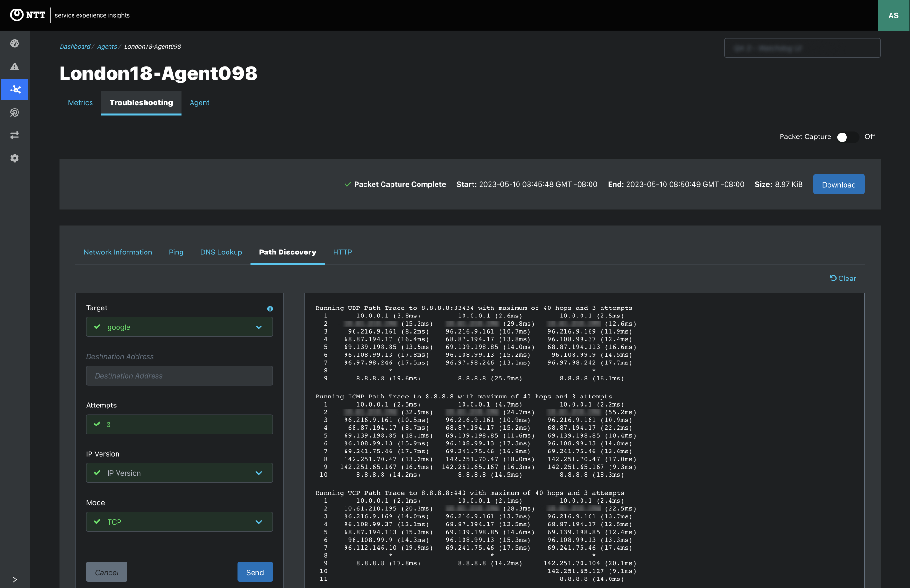Image resolution: width=910 pixels, height=588 pixels.
Task: Open the settings gear icon in sidebar
Action: (x=15, y=158)
